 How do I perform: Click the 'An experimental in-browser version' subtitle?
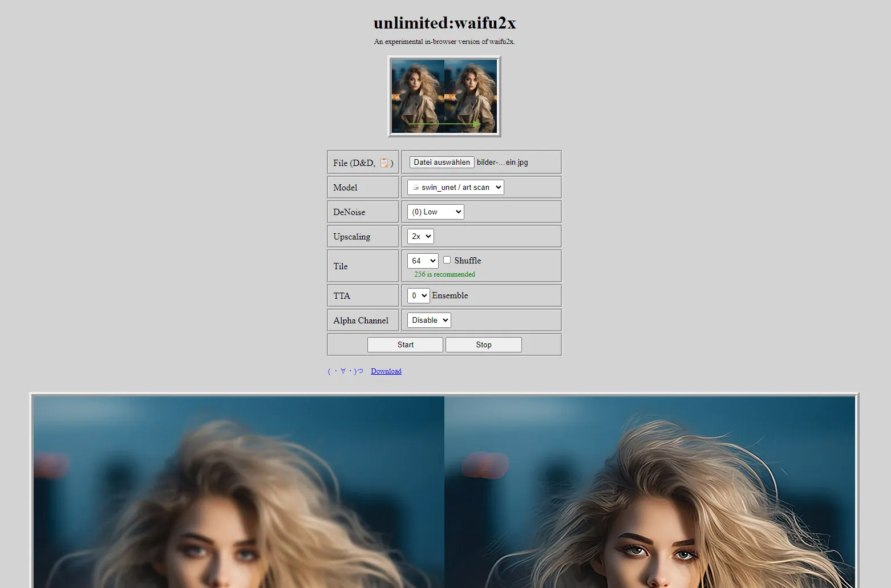click(x=444, y=42)
